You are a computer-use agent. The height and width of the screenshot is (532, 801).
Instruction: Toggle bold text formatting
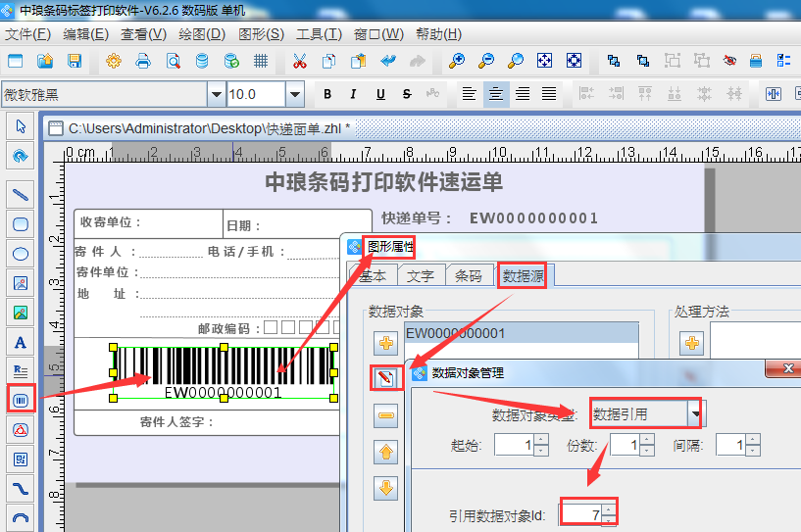coord(327,94)
